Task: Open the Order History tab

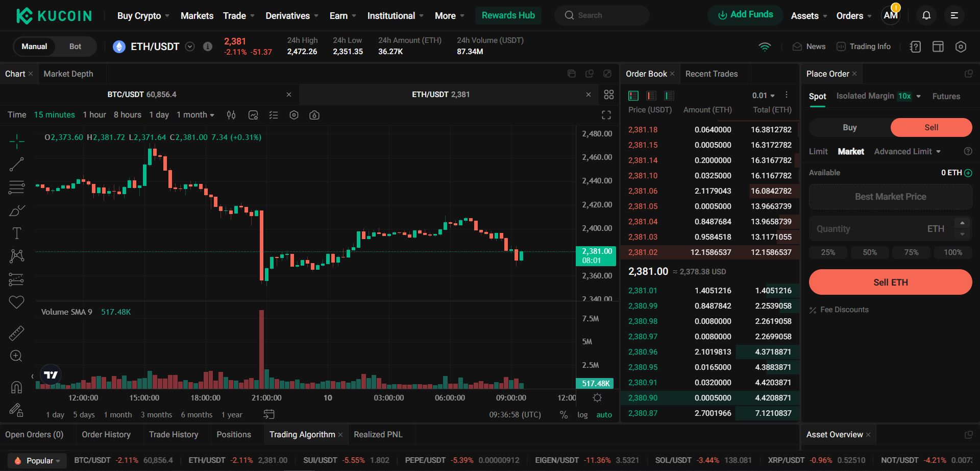Action: click(106, 435)
